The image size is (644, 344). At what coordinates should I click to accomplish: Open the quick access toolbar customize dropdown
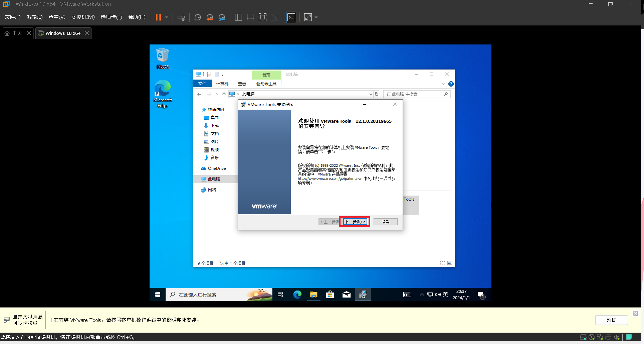(223, 75)
